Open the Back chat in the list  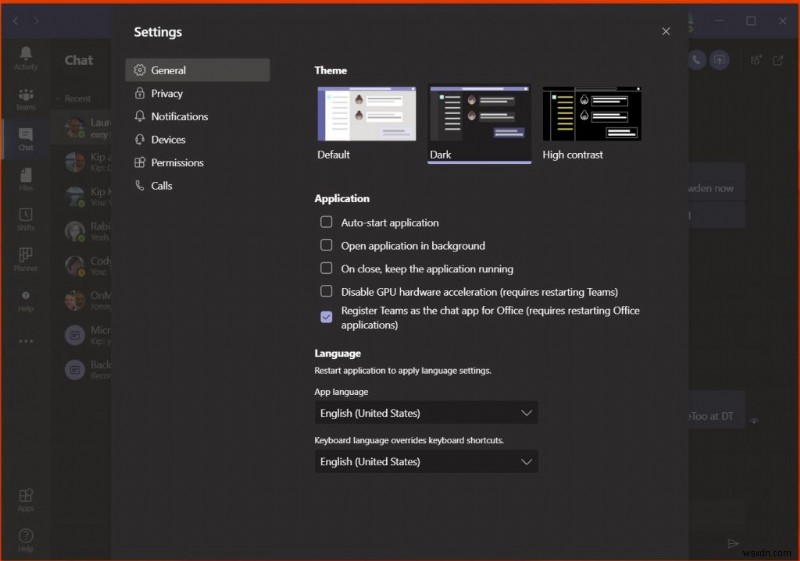click(82, 370)
